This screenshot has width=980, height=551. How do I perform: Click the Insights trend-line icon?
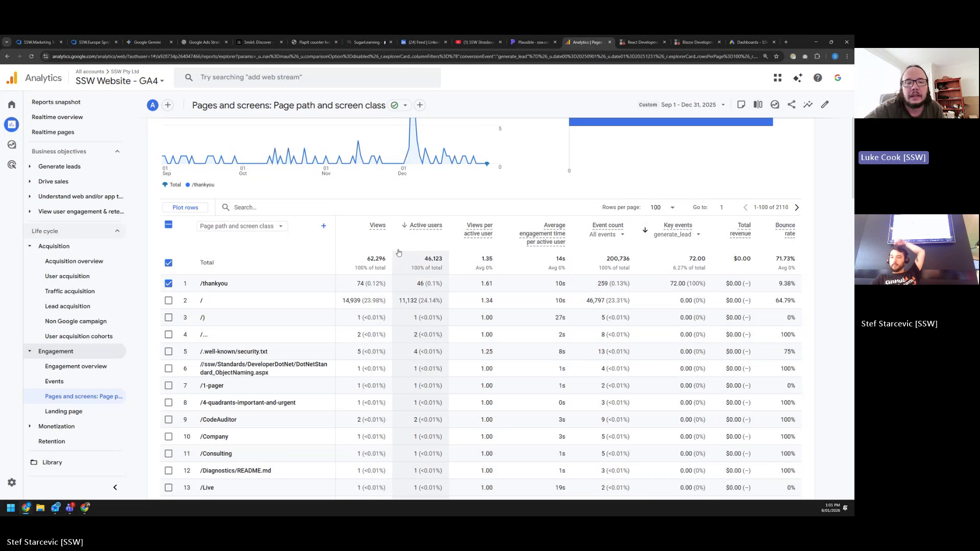tap(808, 105)
